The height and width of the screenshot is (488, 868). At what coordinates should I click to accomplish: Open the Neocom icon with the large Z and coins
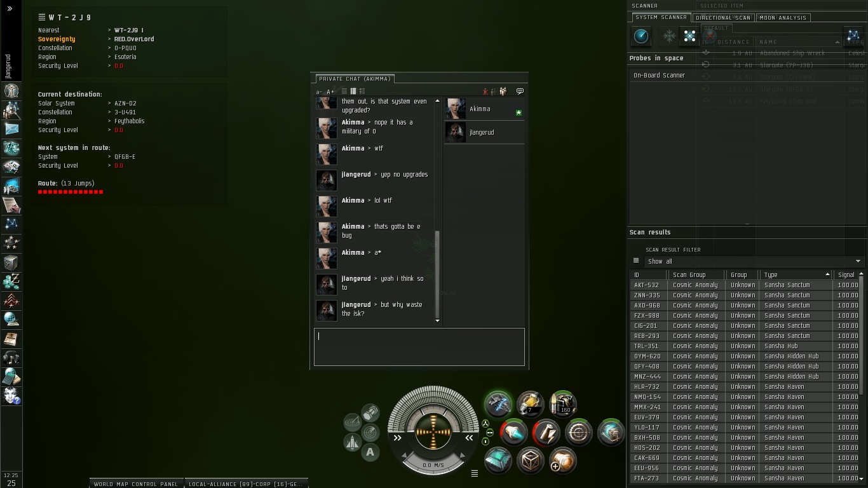11,281
